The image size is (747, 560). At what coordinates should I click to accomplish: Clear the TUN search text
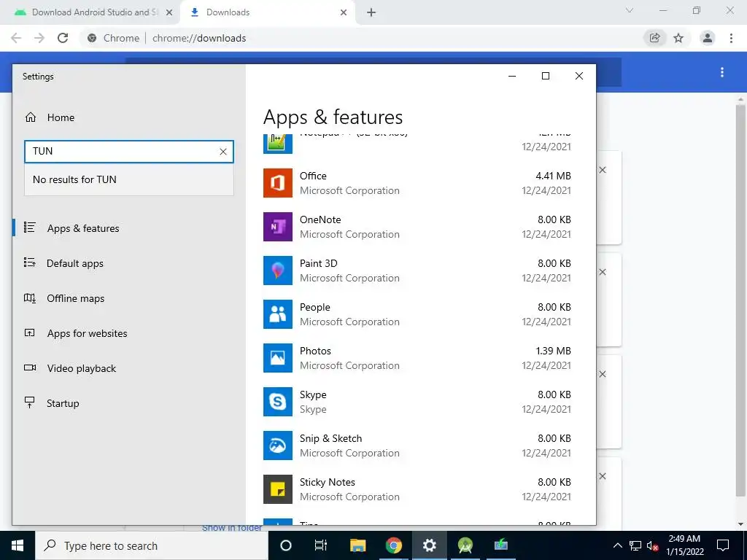223,152
